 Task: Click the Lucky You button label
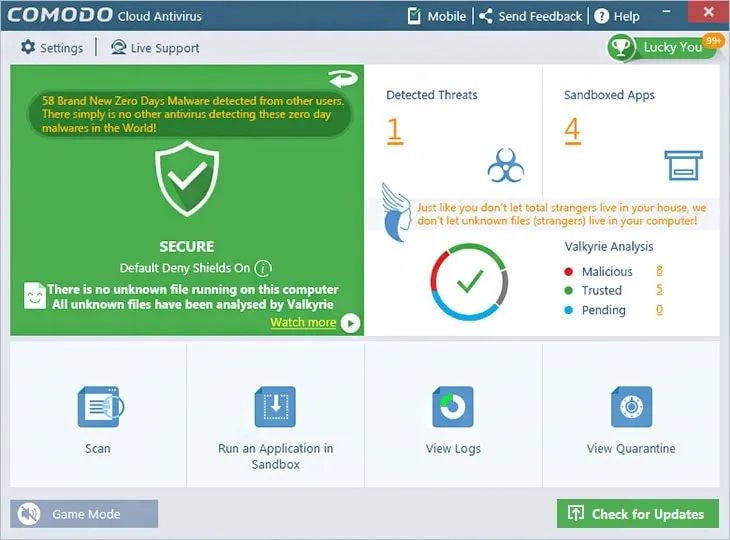click(673, 47)
